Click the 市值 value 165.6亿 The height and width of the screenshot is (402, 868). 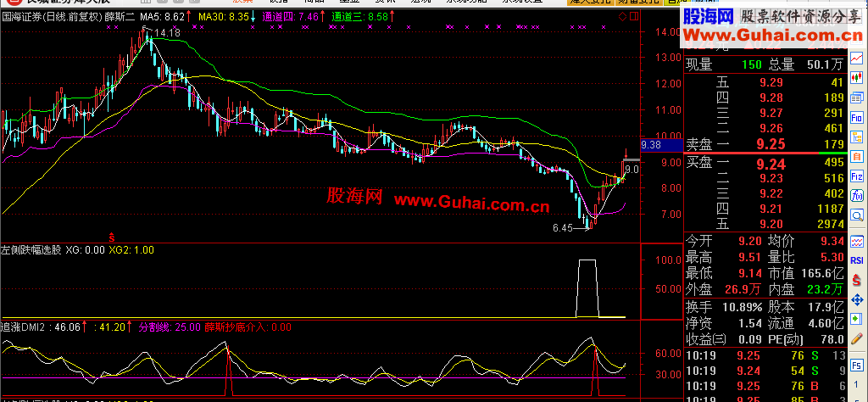tap(822, 274)
